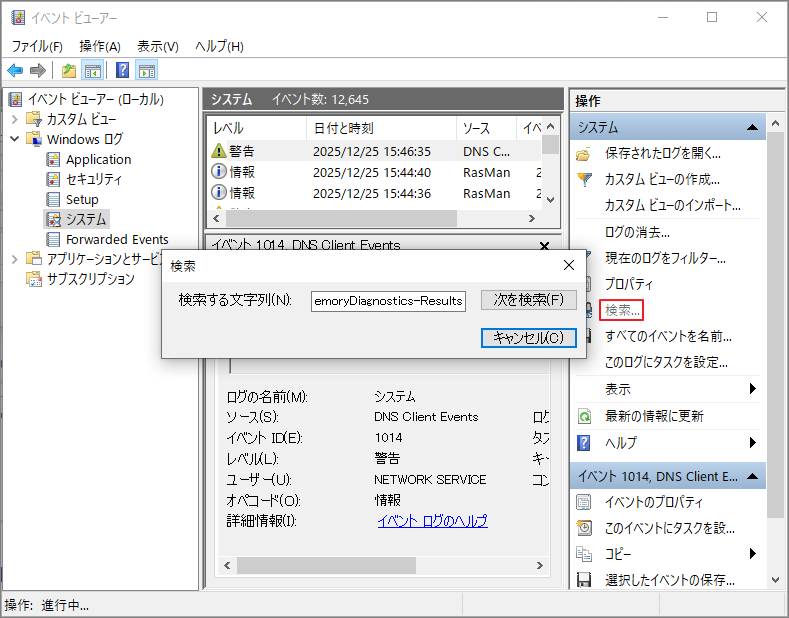Select the 2025/12/25 15:46:35 event timestamp
This screenshot has height=618, width=789.
[372, 151]
